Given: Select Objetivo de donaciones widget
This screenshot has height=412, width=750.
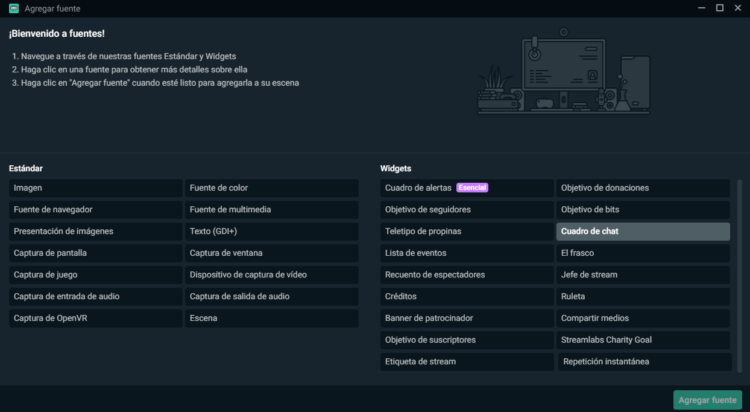Looking at the screenshot, I should pyautogui.click(x=643, y=188).
